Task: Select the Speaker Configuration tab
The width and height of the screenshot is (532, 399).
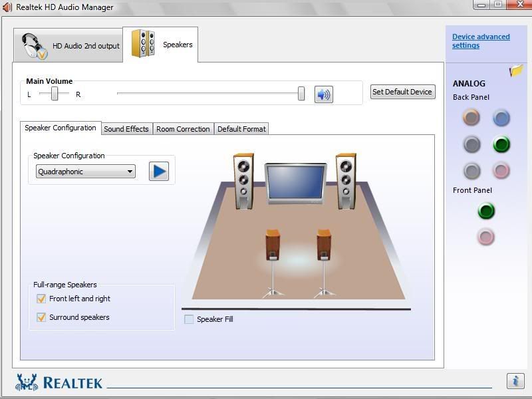Action: (x=61, y=128)
